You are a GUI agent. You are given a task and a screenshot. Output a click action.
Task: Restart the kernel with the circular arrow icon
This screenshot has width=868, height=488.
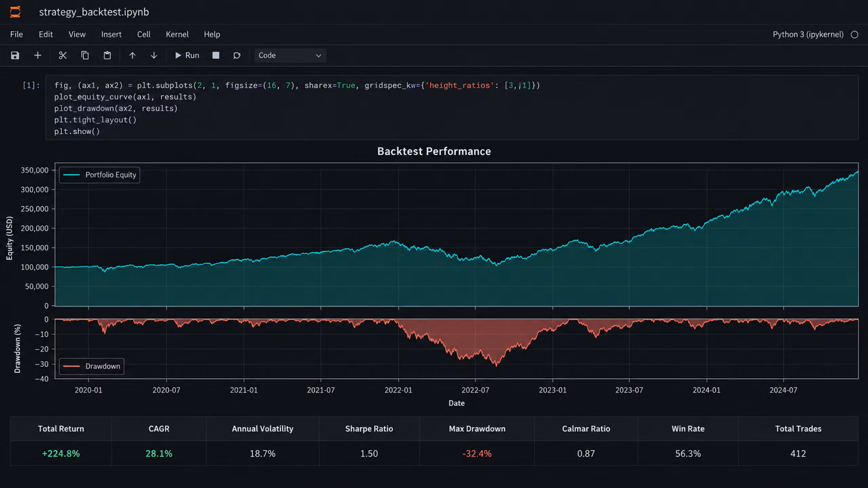pos(237,55)
